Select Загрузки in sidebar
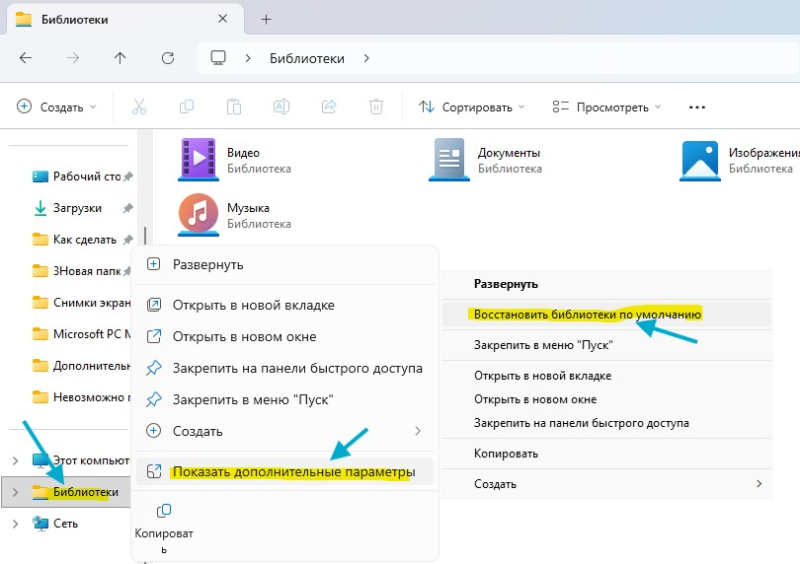The image size is (800, 564). coord(82,208)
